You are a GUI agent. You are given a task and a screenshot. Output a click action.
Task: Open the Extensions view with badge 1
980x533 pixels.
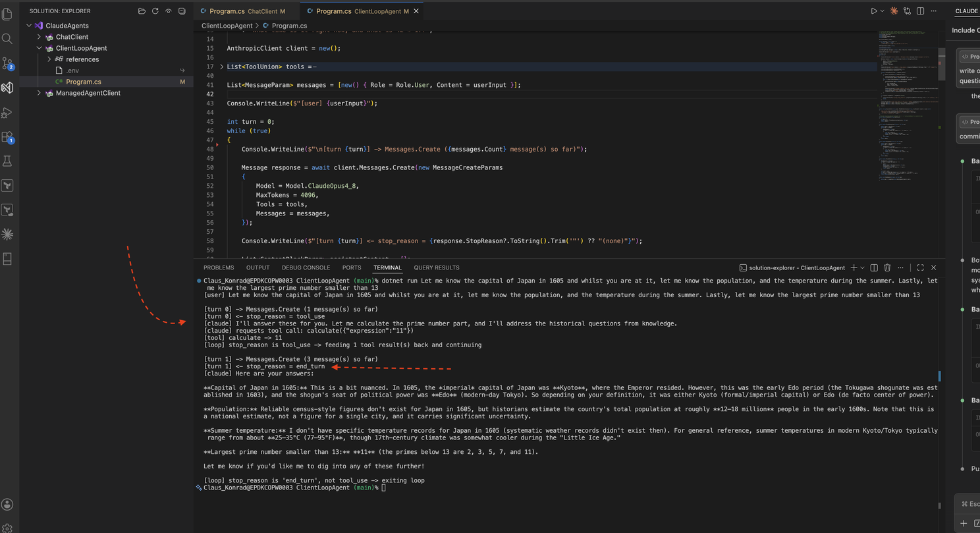coord(7,137)
